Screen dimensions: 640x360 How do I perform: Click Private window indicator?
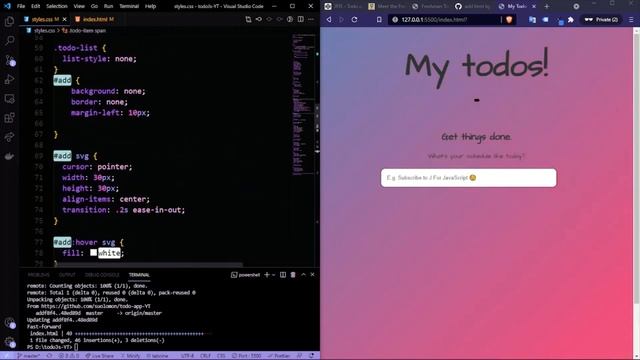601,20
